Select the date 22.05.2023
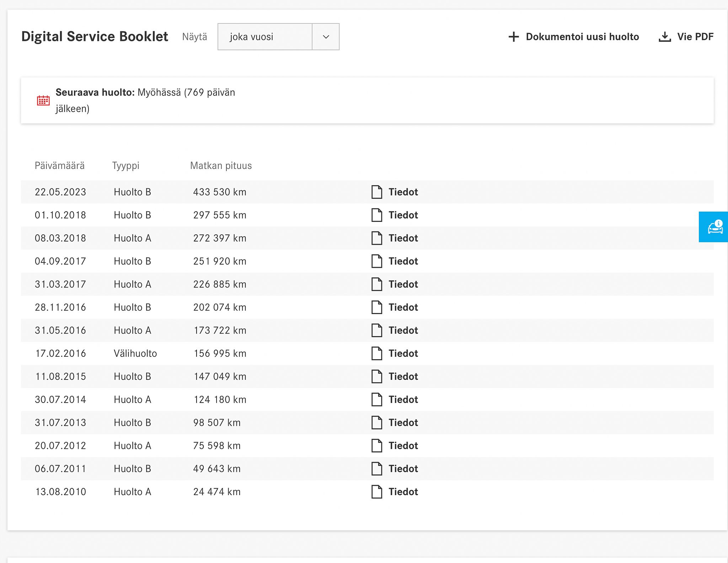The height and width of the screenshot is (563, 728). (x=60, y=192)
